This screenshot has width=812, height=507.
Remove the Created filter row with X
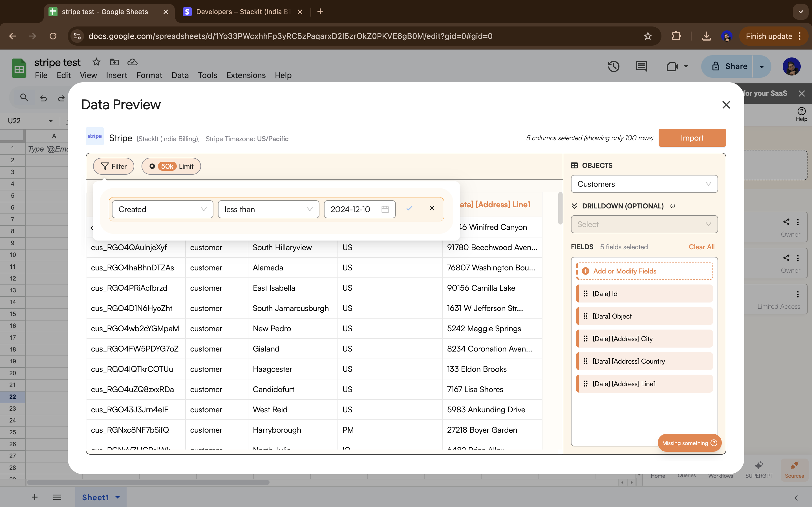pos(432,208)
